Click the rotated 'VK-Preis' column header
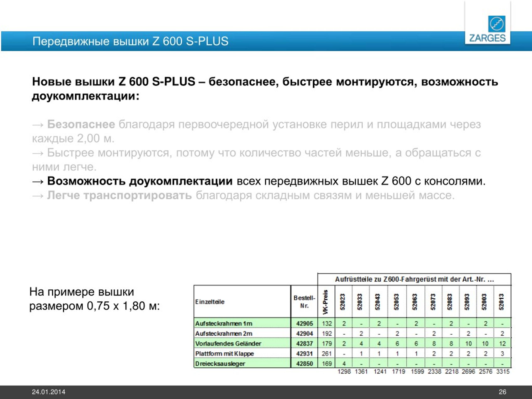This screenshot has height=399, width=532. point(325,302)
